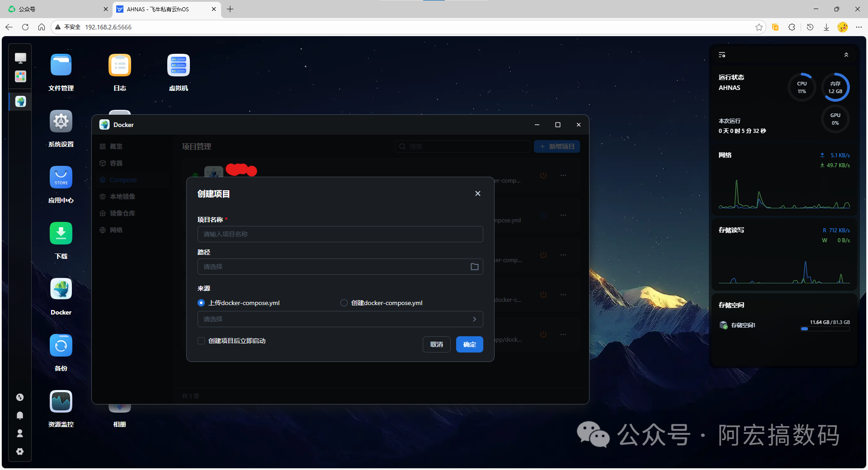Image resolution: width=868 pixels, height=470 pixels.
Task: Expand the compose file 请选择 selector
Action: pyautogui.click(x=340, y=319)
